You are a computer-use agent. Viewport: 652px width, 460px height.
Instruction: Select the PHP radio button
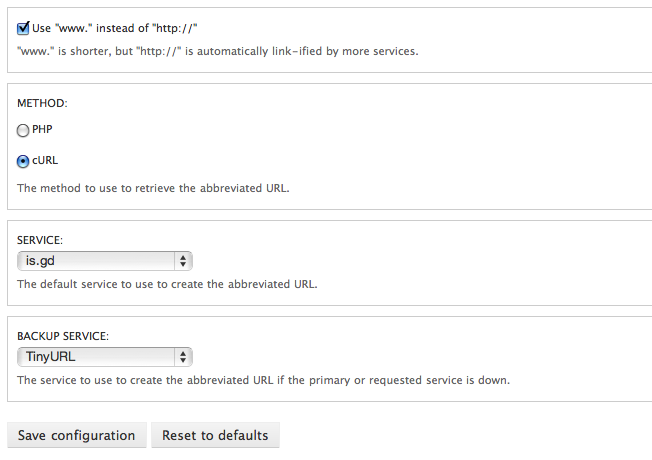point(24,130)
